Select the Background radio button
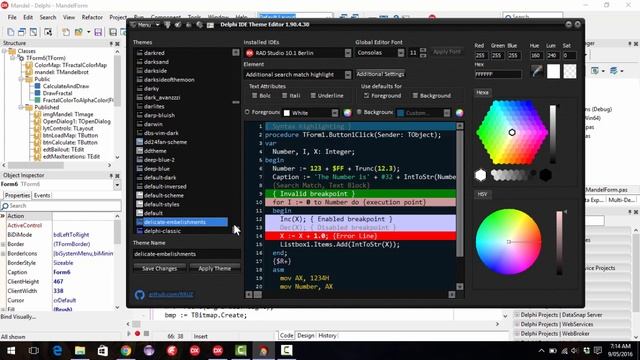This screenshot has width=640, height=360. pos(359,112)
